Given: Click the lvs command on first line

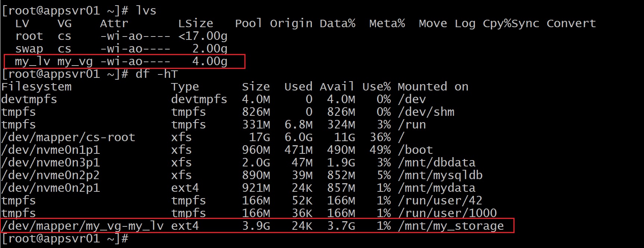Looking at the screenshot, I should [146, 10].
